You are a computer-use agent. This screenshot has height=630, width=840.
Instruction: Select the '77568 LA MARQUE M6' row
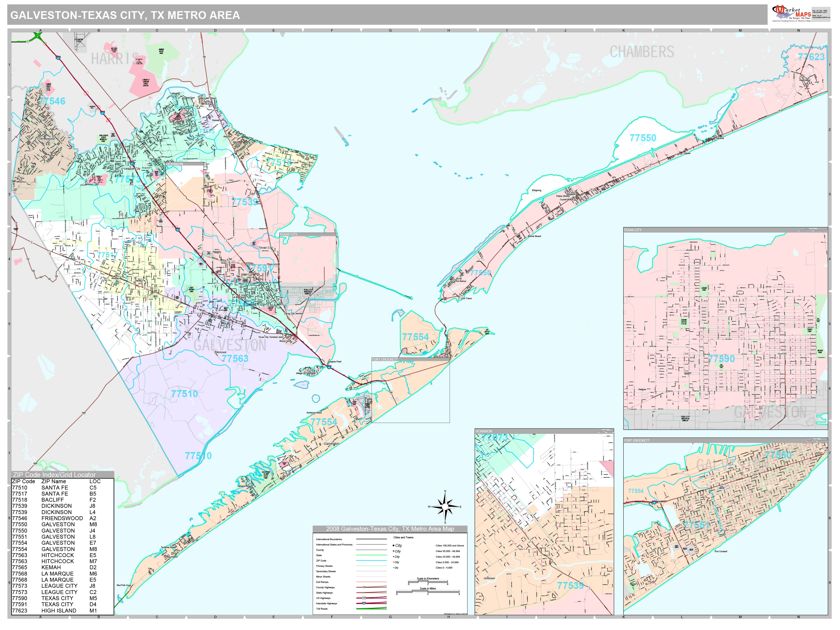tap(63, 574)
